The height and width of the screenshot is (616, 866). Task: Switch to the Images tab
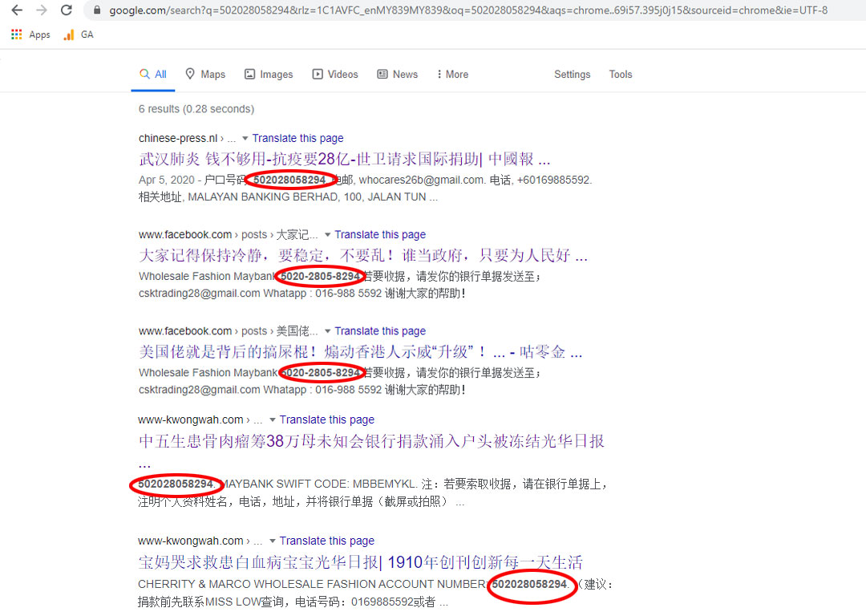pos(269,74)
